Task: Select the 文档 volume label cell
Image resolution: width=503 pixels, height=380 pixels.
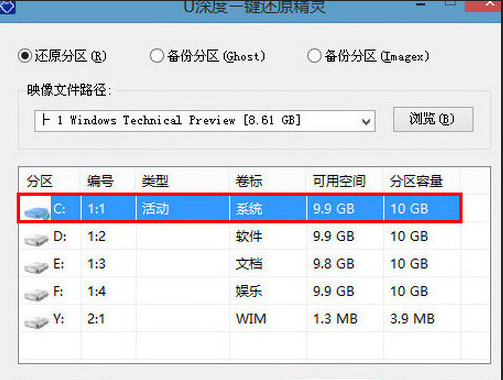Action: [x=249, y=264]
